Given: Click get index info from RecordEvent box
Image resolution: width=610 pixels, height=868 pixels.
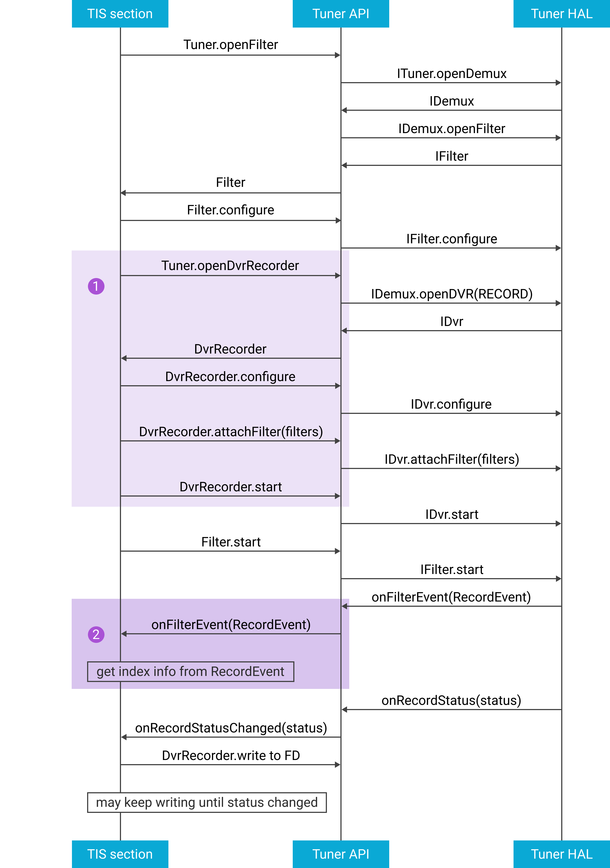Looking at the screenshot, I should 192,676.
